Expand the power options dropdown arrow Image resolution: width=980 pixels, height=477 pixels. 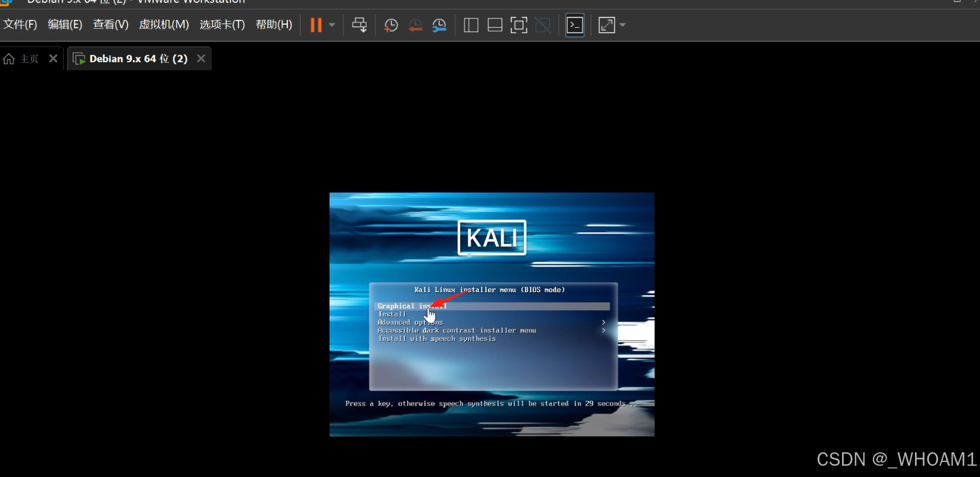tap(332, 25)
